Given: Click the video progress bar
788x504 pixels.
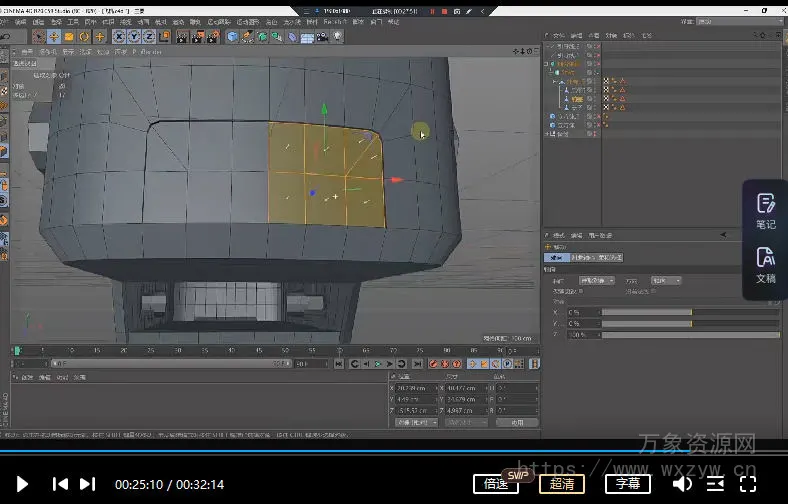Looking at the screenshot, I should pos(394,451).
